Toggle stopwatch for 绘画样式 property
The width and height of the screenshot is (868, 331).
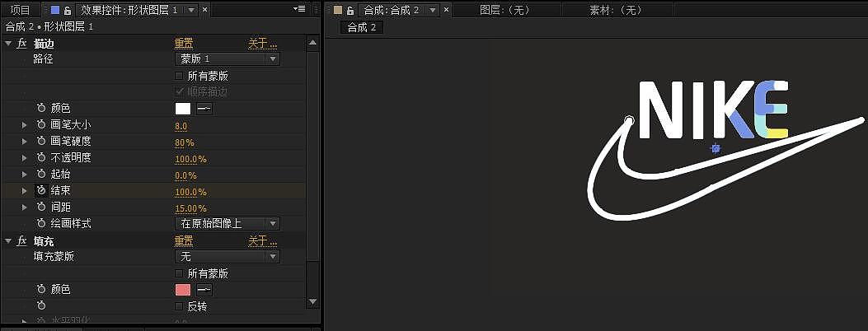tap(41, 223)
